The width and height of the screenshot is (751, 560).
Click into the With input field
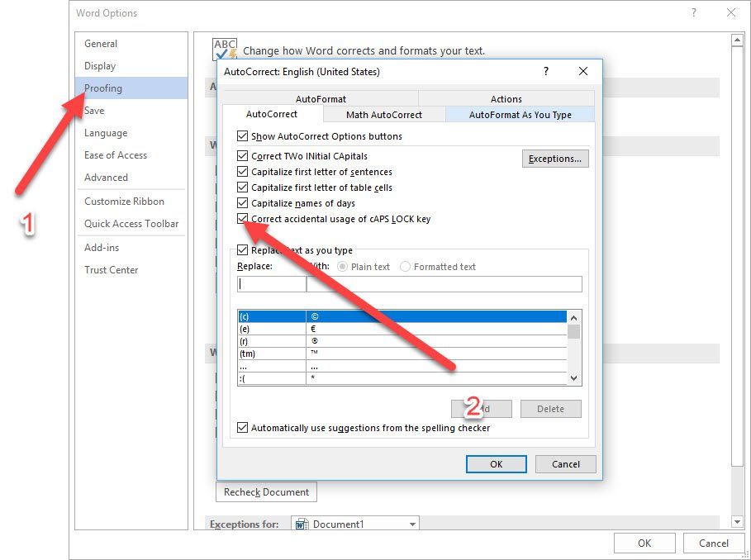[444, 284]
